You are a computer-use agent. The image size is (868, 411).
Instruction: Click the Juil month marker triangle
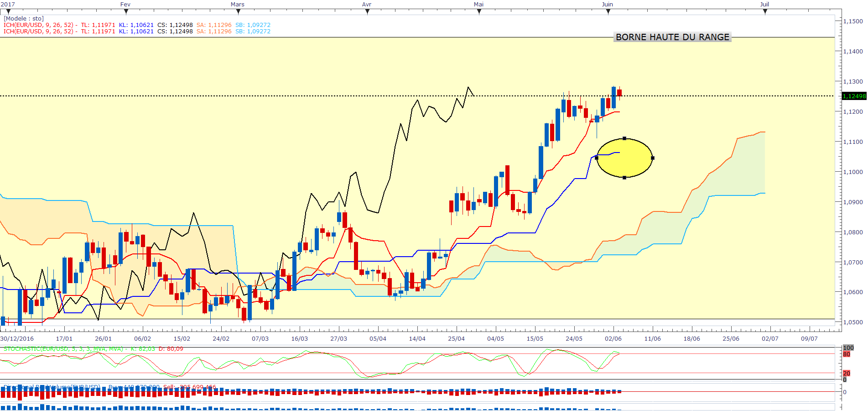tap(765, 12)
